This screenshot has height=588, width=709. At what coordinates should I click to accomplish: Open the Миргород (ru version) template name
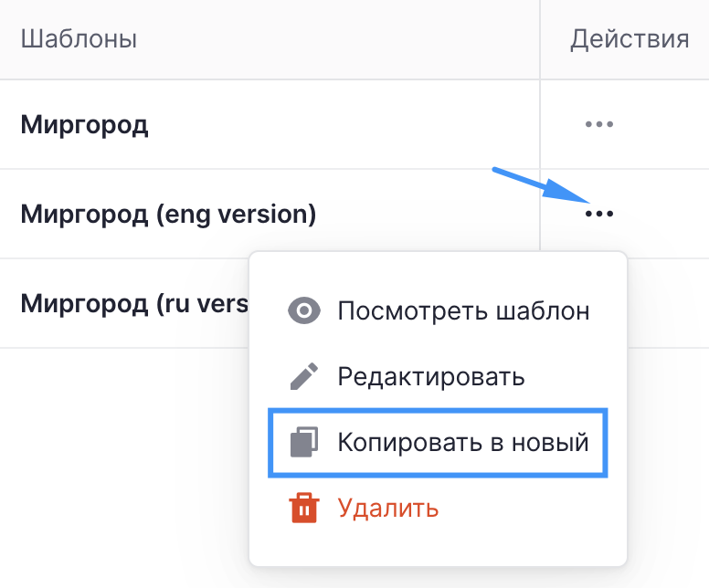[134, 303]
